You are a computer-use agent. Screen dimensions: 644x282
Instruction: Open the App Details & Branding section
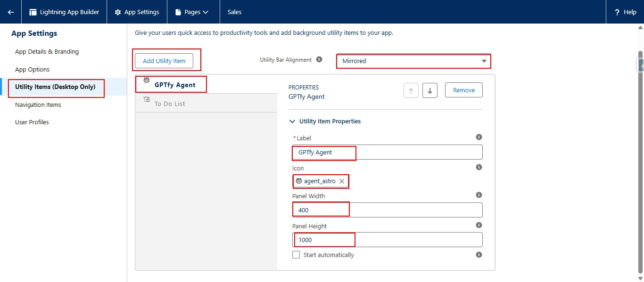[47, 52]
